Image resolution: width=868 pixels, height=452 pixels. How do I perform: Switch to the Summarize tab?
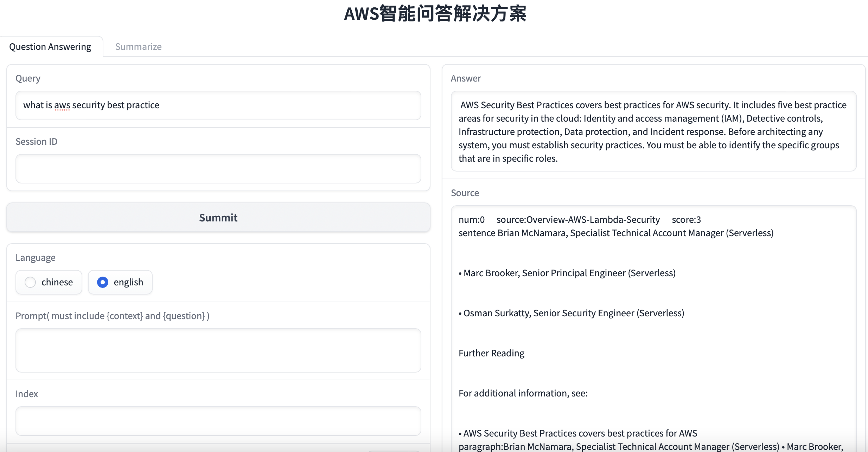[138, 47]
